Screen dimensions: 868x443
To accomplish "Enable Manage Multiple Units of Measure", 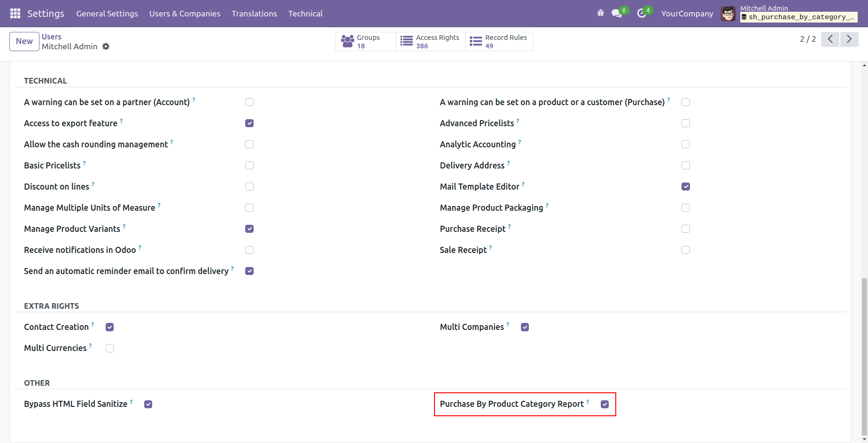I will pos(249,208).
